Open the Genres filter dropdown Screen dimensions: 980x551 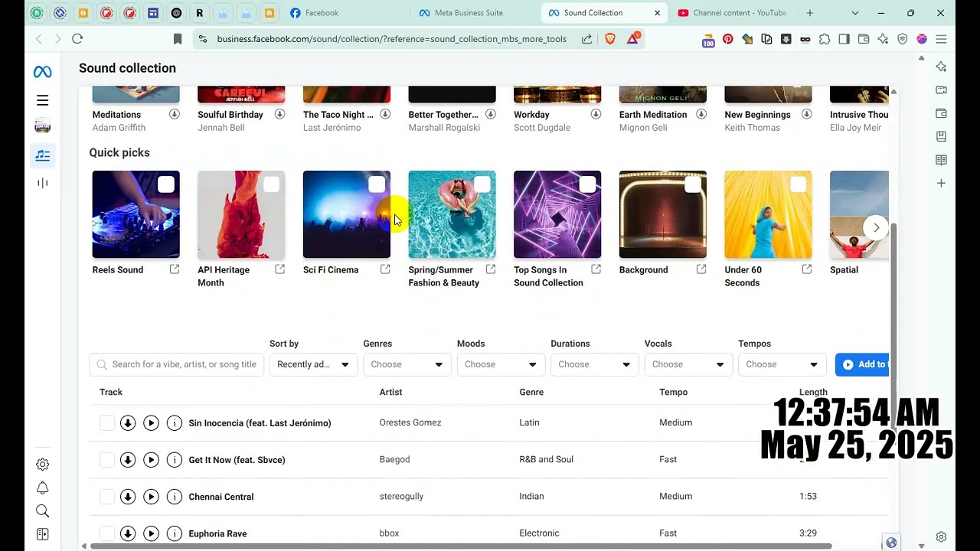tap(407, 364)
